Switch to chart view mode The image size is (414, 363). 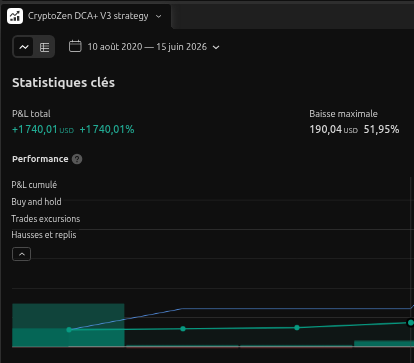24,47
